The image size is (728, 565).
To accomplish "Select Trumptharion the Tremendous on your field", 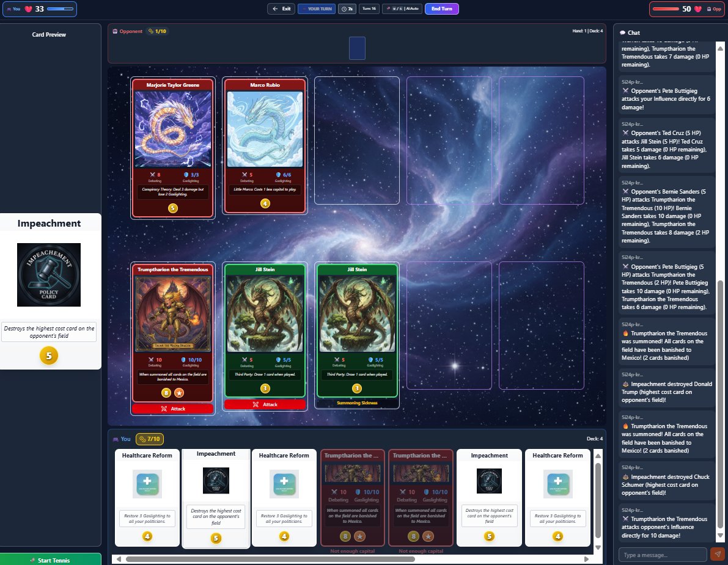I will tap(173, 333).
